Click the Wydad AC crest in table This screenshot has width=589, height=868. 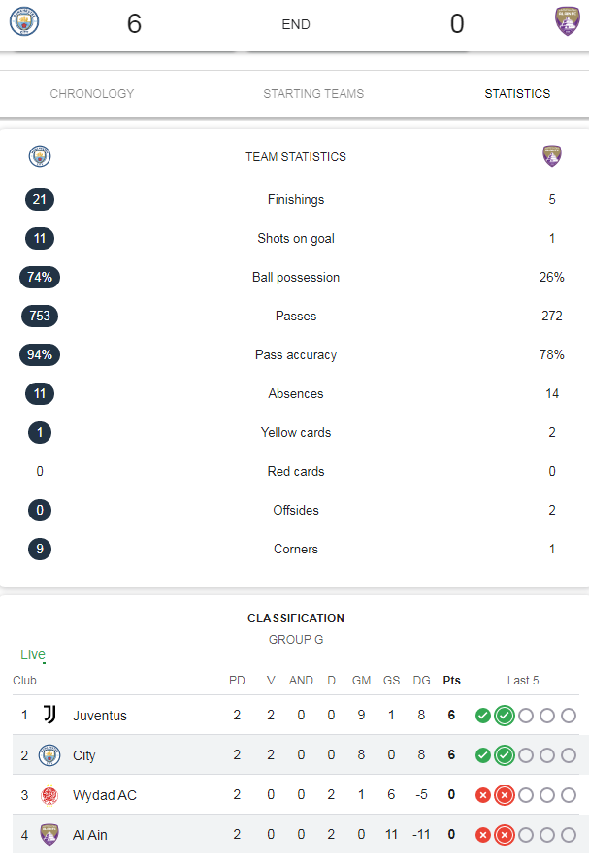[49, 795]
